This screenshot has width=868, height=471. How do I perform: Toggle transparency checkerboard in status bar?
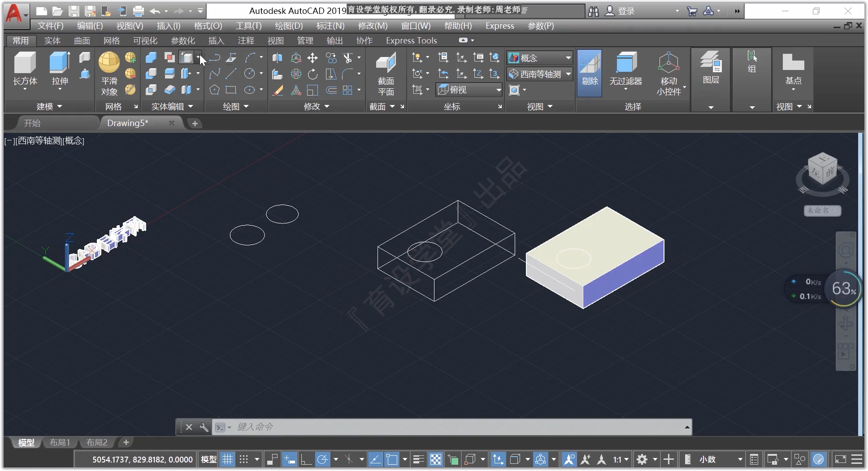point(435,459)
